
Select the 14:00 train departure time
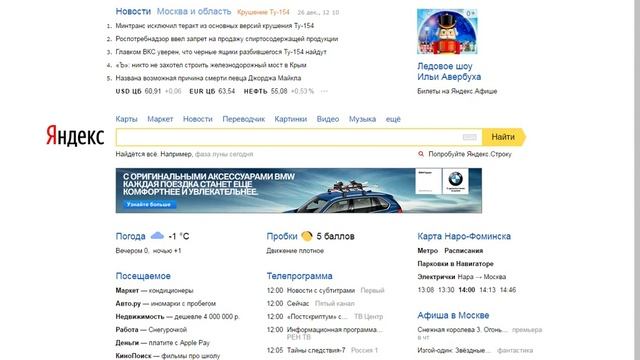[x=467, y=290]
